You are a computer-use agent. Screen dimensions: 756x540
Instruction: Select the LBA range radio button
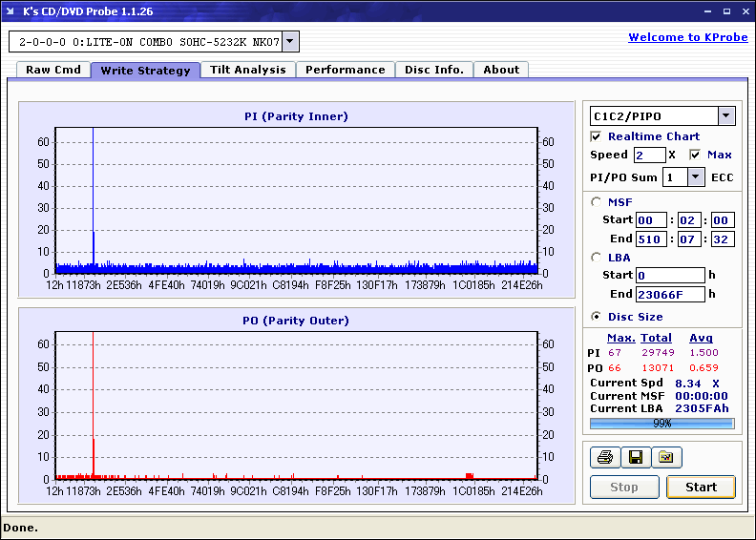(597, 257)
